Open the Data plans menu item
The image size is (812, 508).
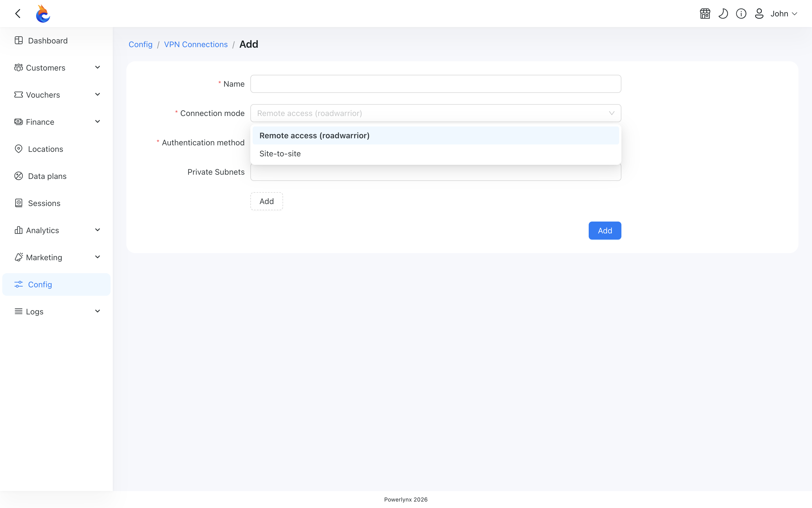coord(56,176)
